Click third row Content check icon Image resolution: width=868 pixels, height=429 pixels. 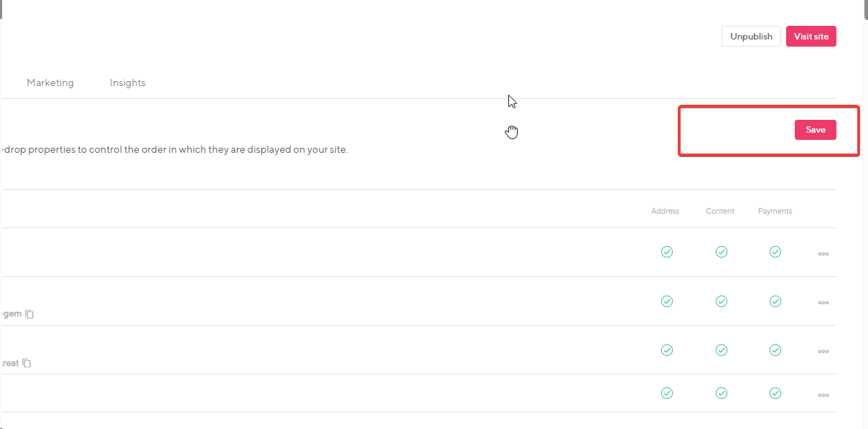click(x=722, y=350)
